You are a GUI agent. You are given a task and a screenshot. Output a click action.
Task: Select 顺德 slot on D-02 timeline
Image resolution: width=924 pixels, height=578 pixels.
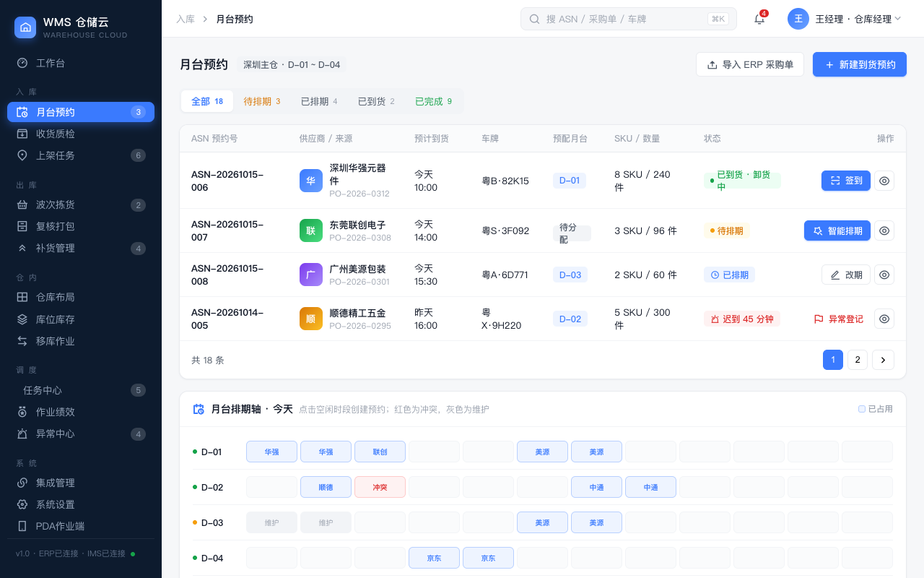(x=326, y=487)
